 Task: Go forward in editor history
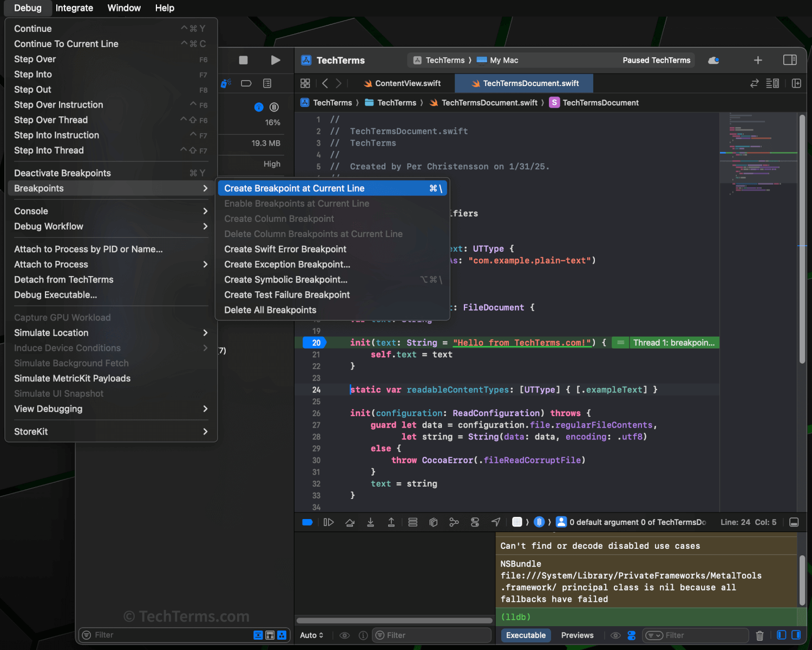(338, 83)
